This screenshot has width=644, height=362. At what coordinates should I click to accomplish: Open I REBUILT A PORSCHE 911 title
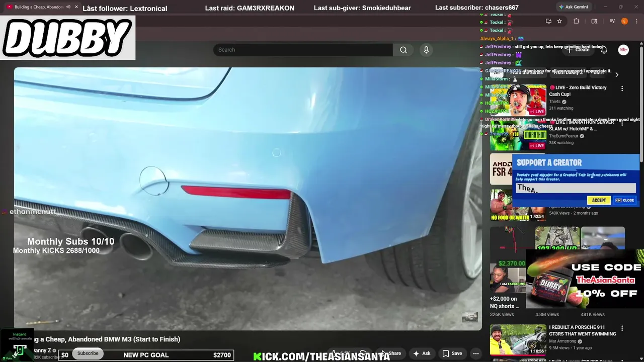(x=583, y=330)
